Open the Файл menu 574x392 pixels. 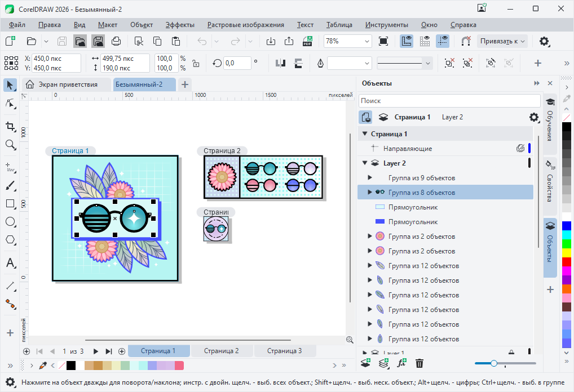pos(17,25)
